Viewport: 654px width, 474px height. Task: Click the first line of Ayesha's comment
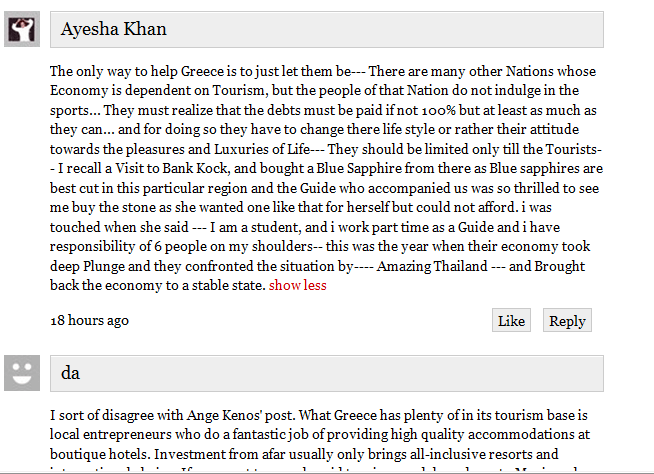click(x=323, y=71)
